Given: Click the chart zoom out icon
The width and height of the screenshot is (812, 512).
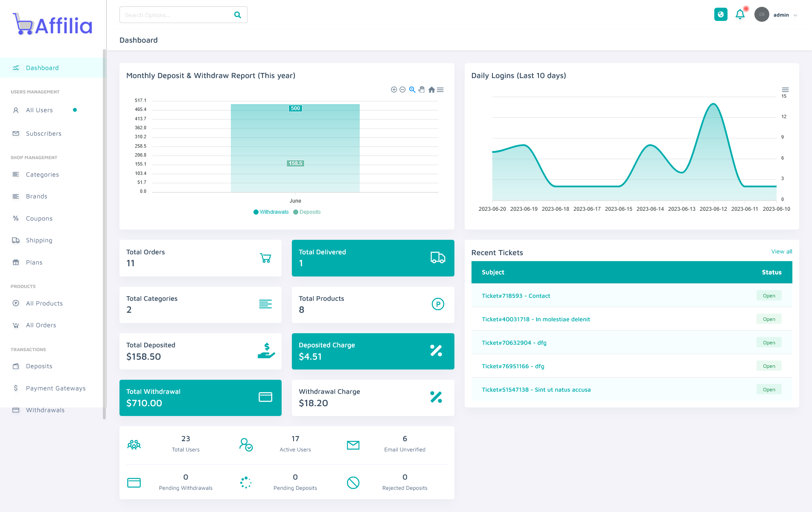Looking at the screenshot, I should click(x=402, y=90).
